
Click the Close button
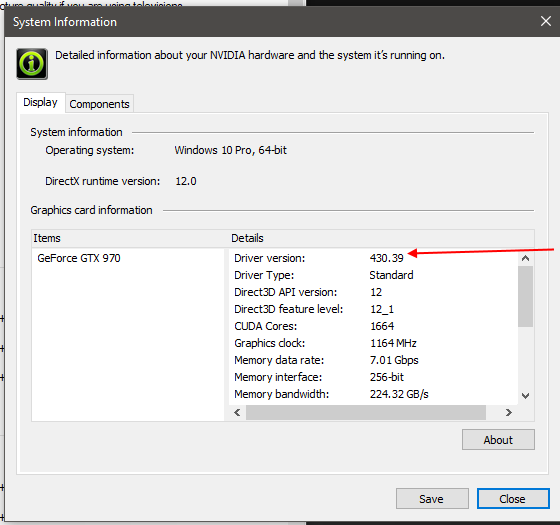point(513,499)
